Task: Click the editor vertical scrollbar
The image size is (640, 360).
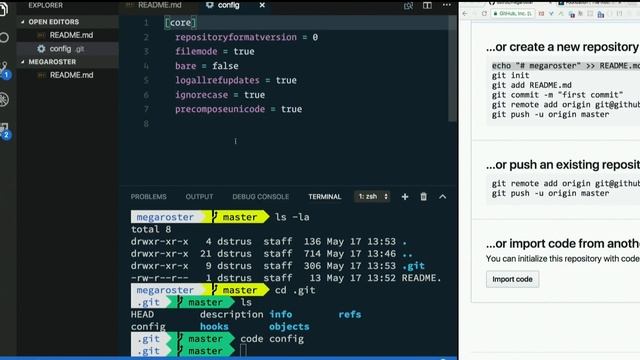Action: tap(452, 68)
